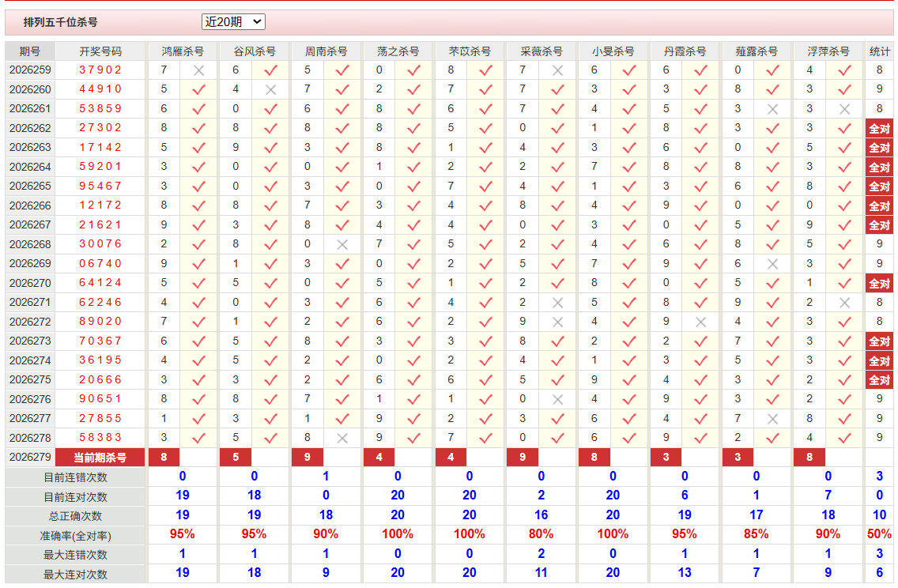
Task: Select the 浮萍杀号 column header
Action: coord(828,51)
